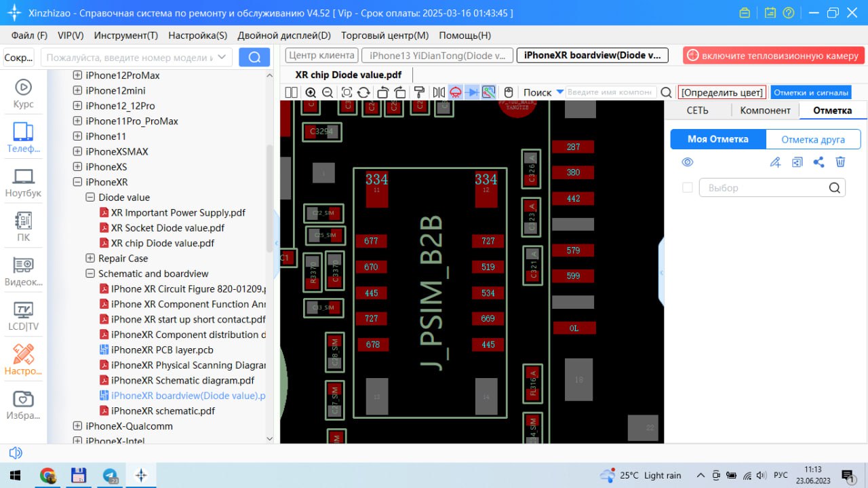This screenshot has height=488, width=868.
Task: Click the help question mark in title bar
Action: [x=788, y=13]
